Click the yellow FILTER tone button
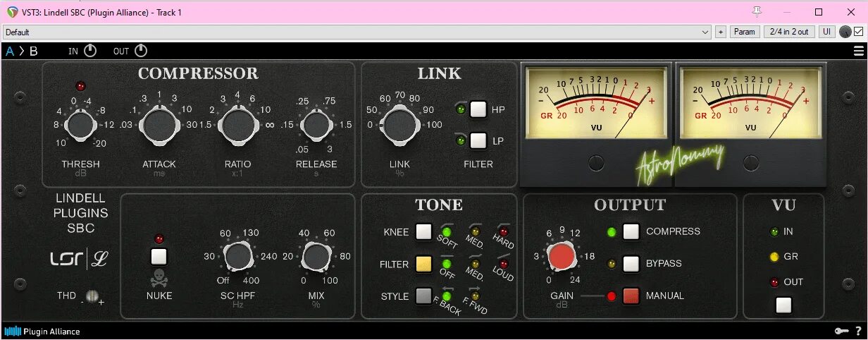Screen dimensions: 868x340 tap(423, 264)
